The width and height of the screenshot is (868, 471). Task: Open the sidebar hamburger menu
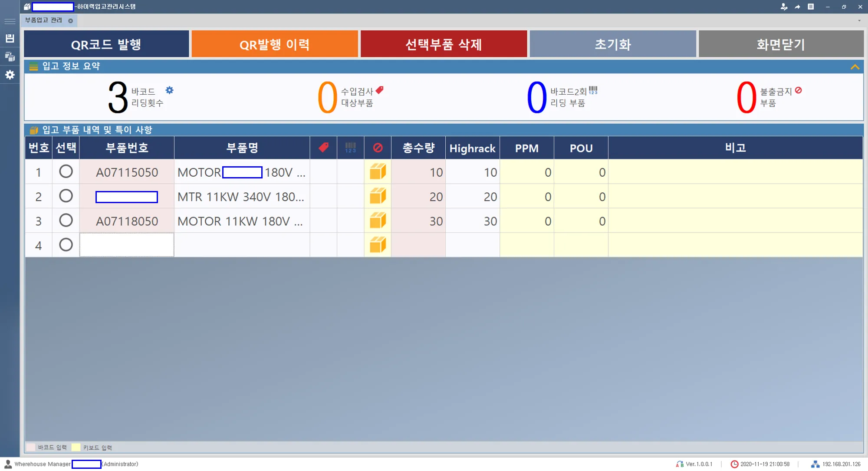click(9, 21)
